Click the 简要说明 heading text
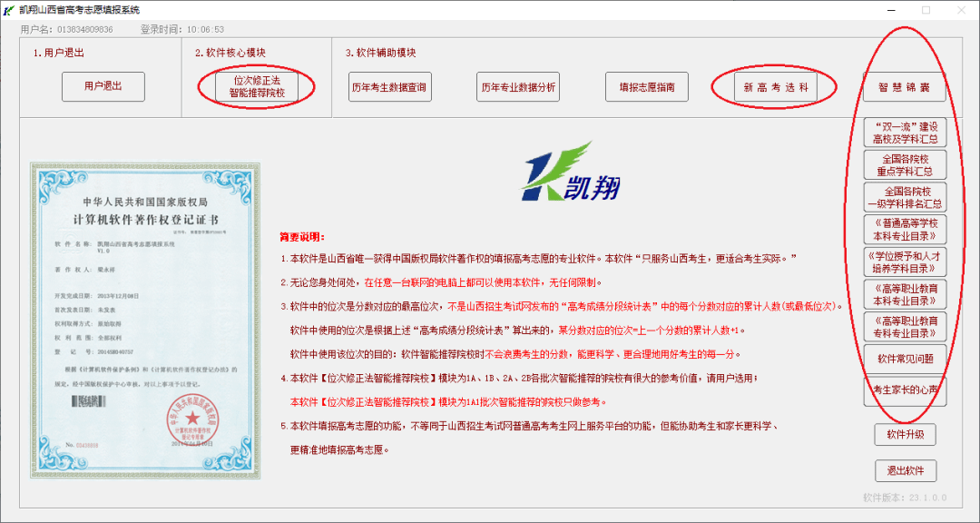 point(302,237)
